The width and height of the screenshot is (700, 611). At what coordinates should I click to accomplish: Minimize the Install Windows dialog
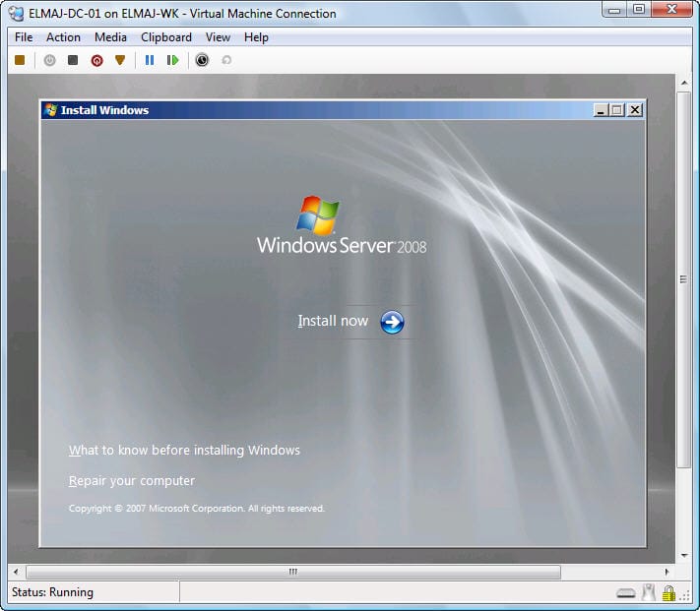[601, 110]
